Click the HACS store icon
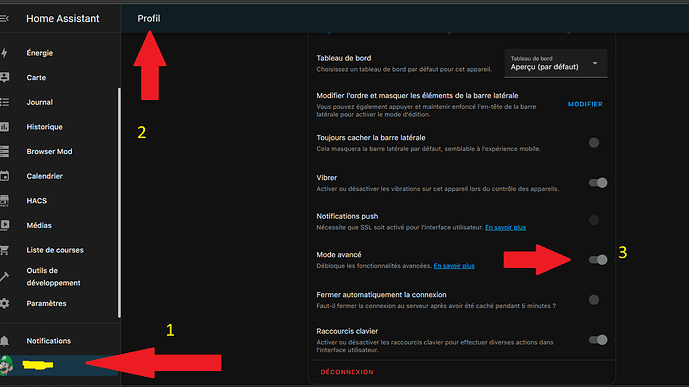Viewport: 689px width, 387px height. coord(4,200)
